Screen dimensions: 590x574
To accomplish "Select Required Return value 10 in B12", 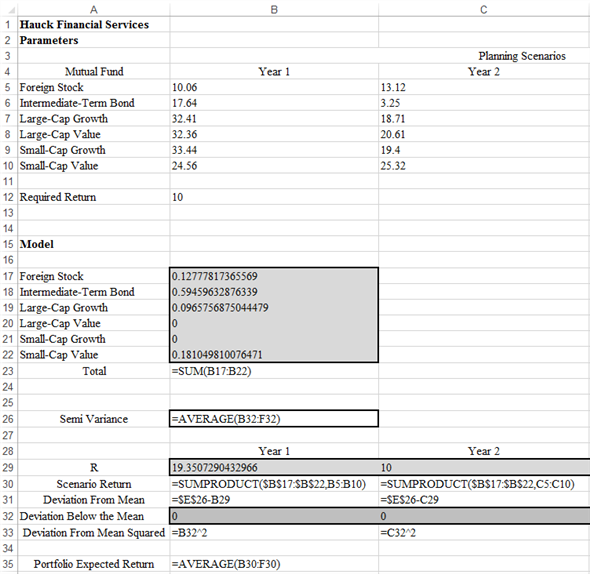I will pyautogui.click(x=274, y=197).
